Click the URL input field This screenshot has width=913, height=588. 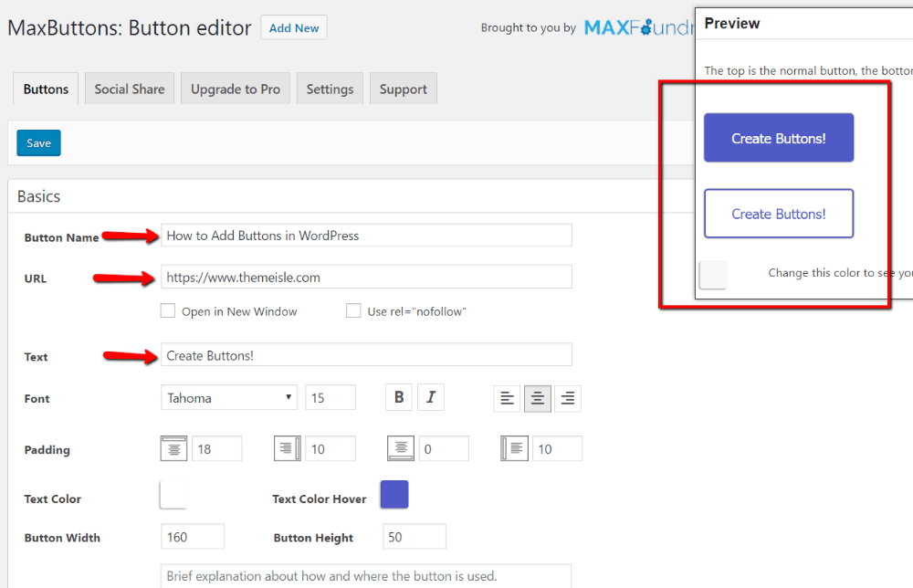[x=365, y=278]
